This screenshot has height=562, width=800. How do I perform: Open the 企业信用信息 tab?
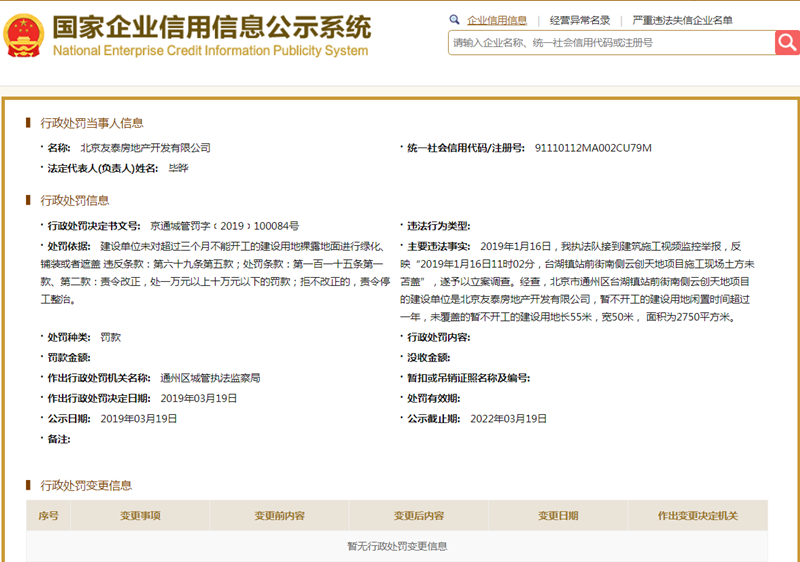[x=497, y=19]
